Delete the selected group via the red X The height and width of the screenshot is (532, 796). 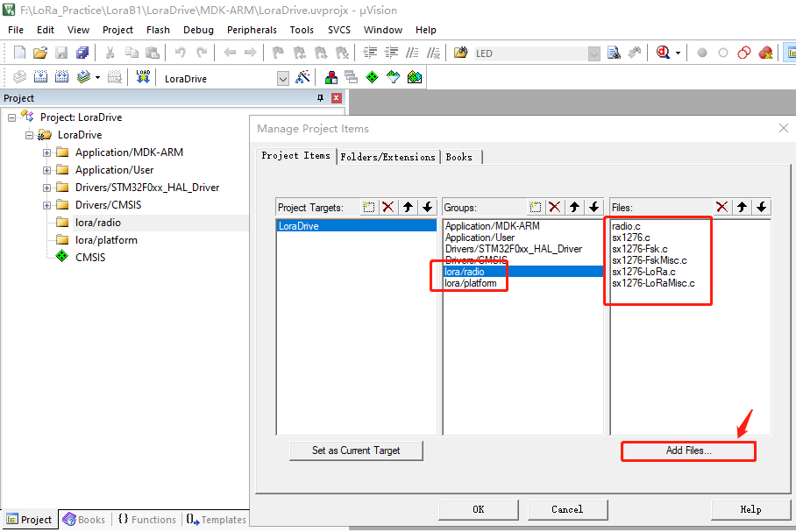pos(555,207)
